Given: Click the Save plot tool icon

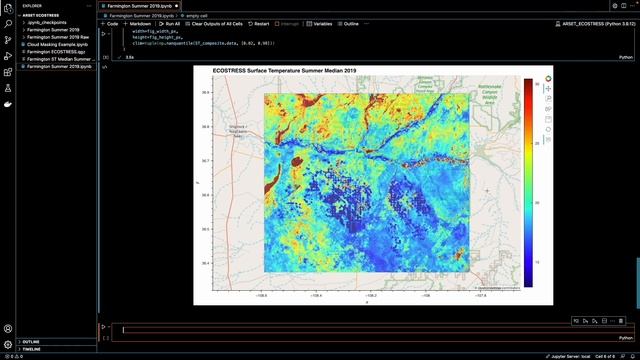Looking at the screenshot, I should [548, 119].
